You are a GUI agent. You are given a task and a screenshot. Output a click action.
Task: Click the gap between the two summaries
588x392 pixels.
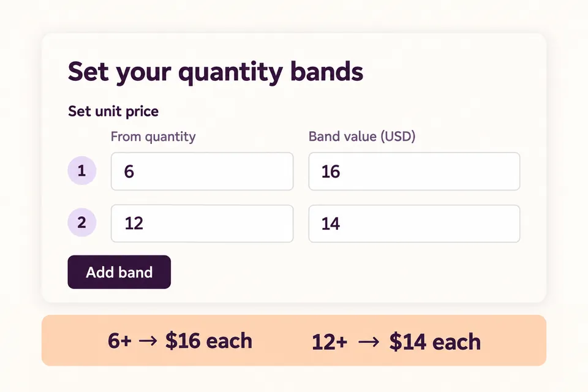tap(282, 341)
